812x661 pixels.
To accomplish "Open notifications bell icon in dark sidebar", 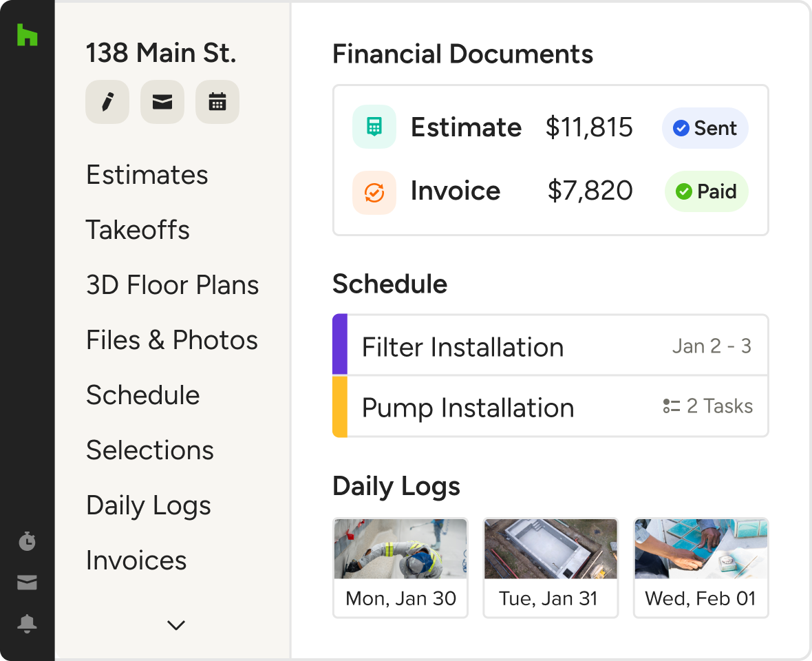I will coord(27,624).
